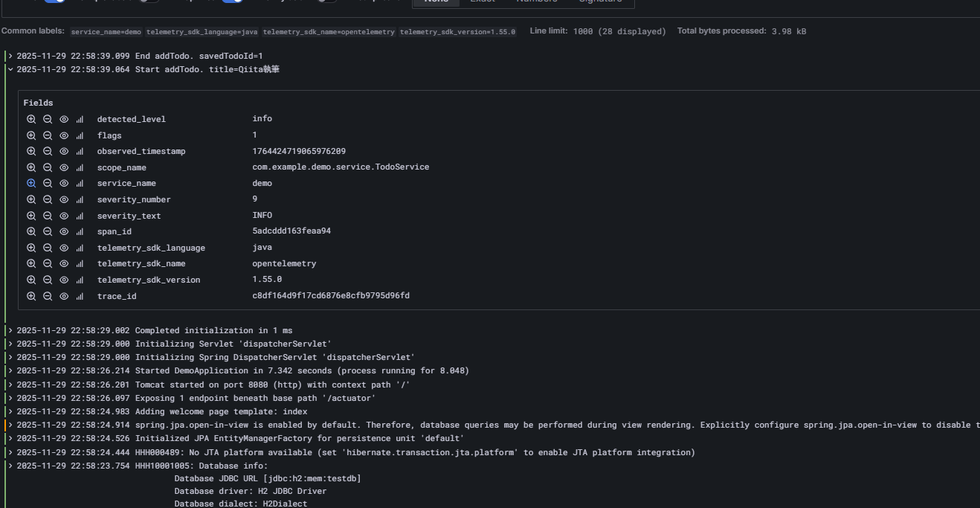Filter out service_name demo value
Screen dimensions: 980x508
tap(48, 183)
